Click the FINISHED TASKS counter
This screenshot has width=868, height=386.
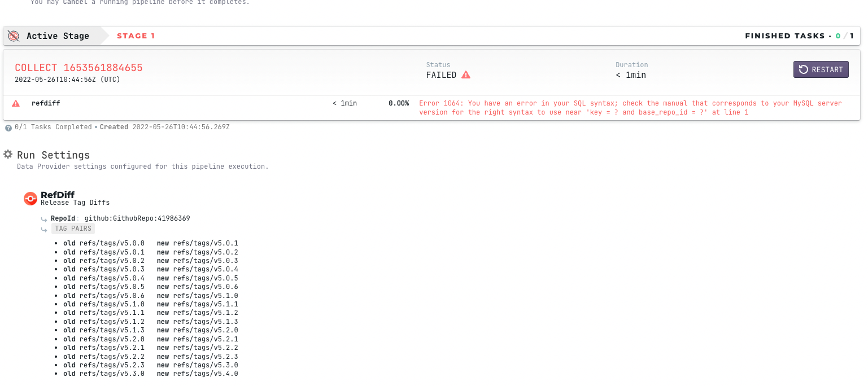[799, 36]
